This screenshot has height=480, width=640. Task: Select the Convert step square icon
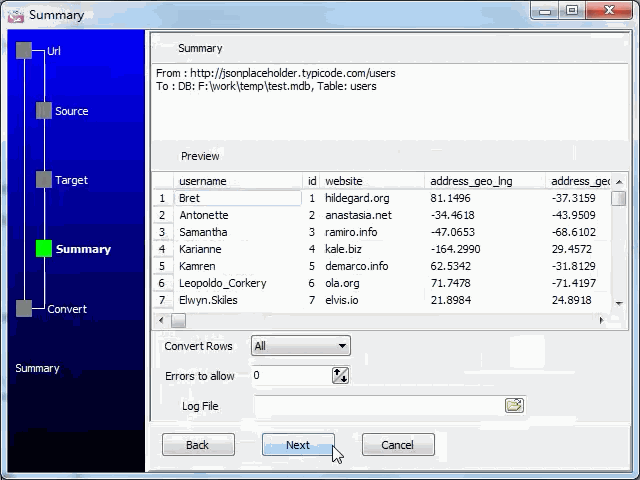[x=24, y=309]
